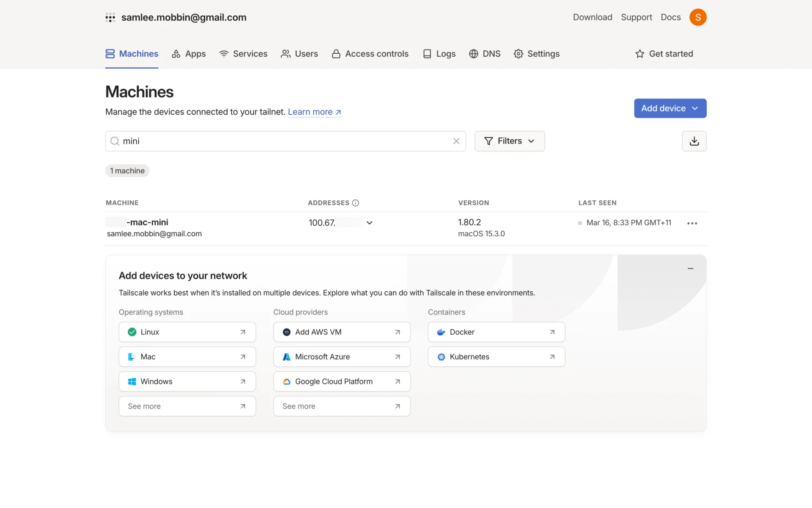Click the Tailscale dots logo icon
Screen dimensions: 812x508
pos(110,17)
